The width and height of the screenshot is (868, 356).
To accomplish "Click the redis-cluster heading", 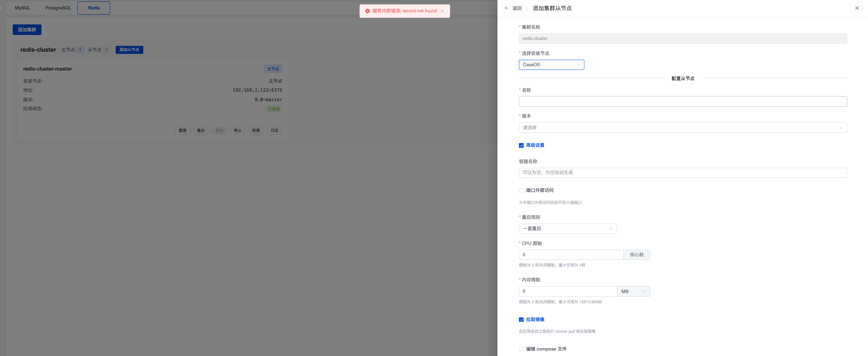I will (x=38, y=50).
